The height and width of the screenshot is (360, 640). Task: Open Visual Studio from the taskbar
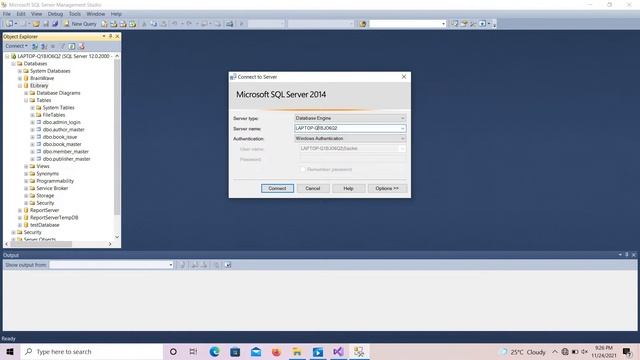338,351
